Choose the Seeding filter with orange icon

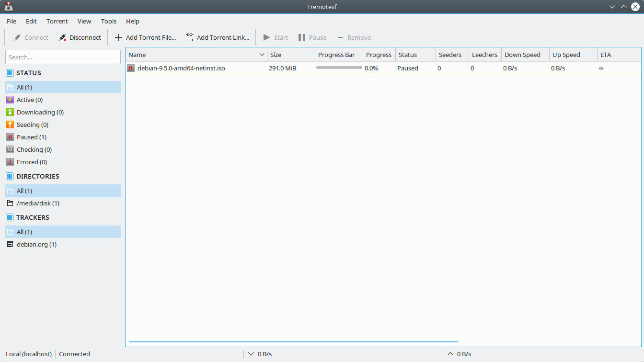pos(10,124)
